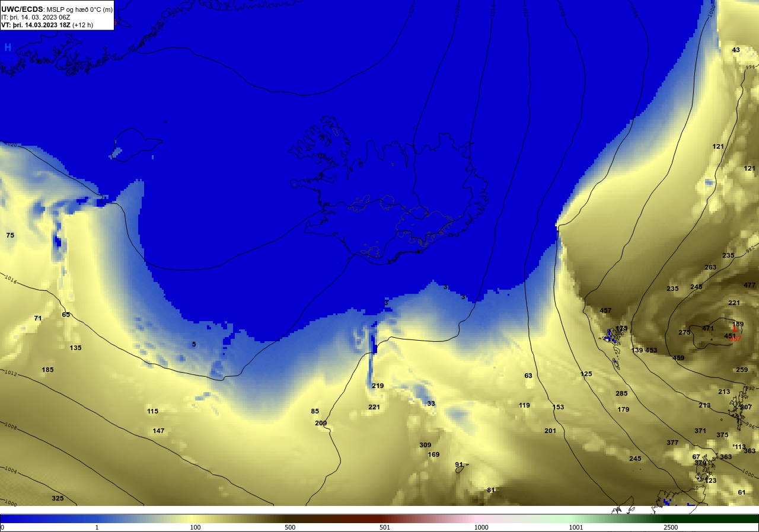Click the height value 201
759x532 pixels.
click(550, 431)
